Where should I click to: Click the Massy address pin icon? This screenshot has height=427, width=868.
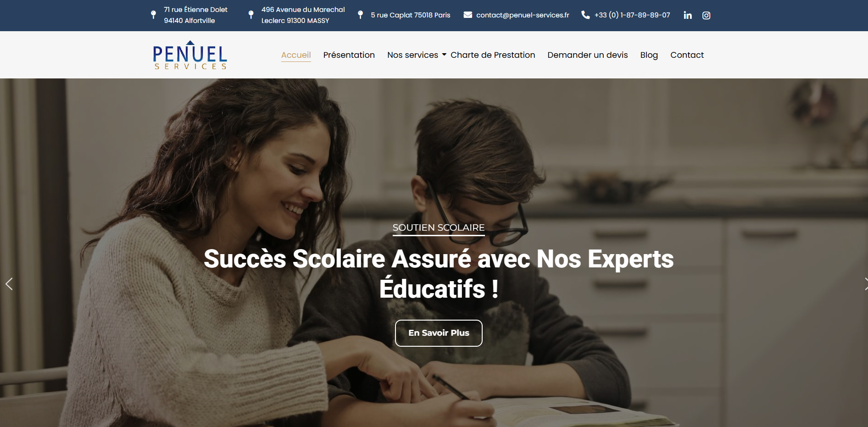(x=250, y=15)
